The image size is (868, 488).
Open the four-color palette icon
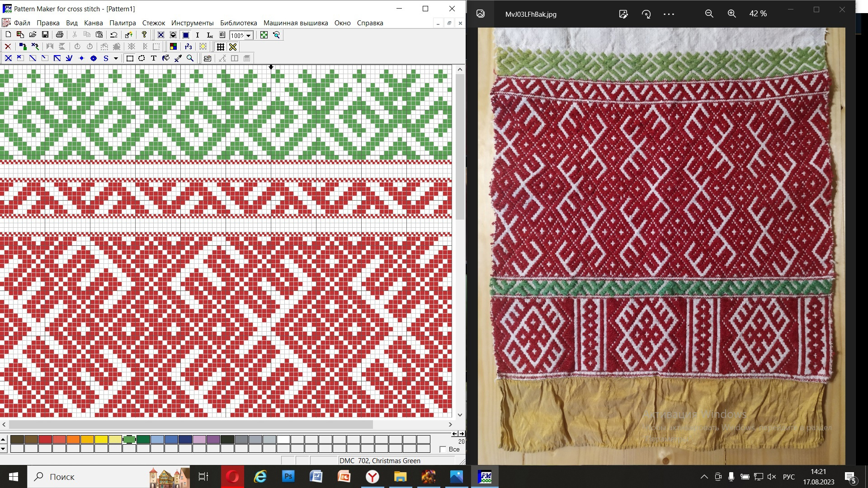pos(173,47)
